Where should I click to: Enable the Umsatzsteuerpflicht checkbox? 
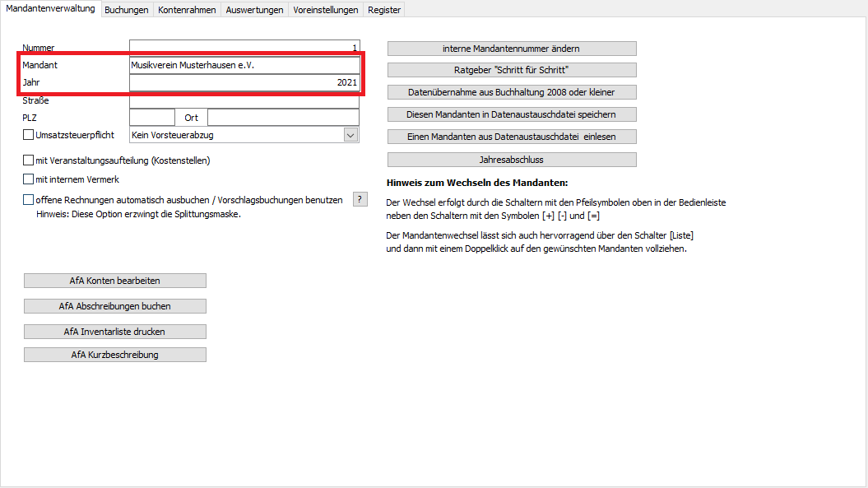(x=29, y=135)
